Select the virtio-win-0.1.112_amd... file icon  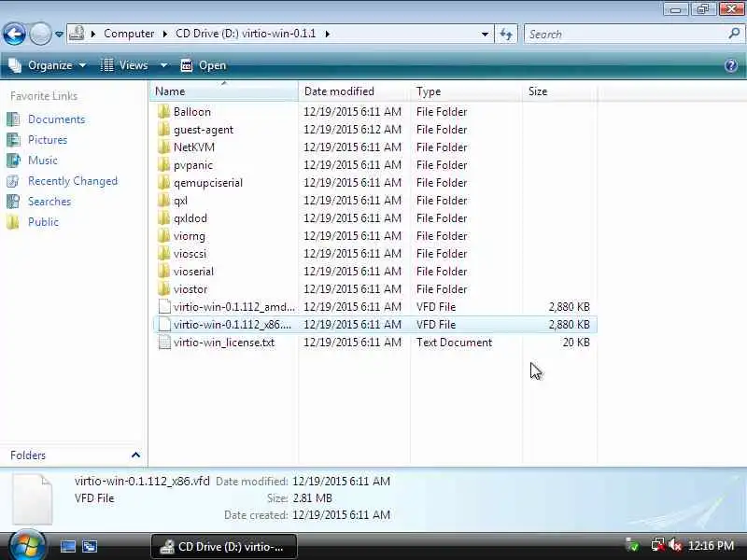click(164, 307)
